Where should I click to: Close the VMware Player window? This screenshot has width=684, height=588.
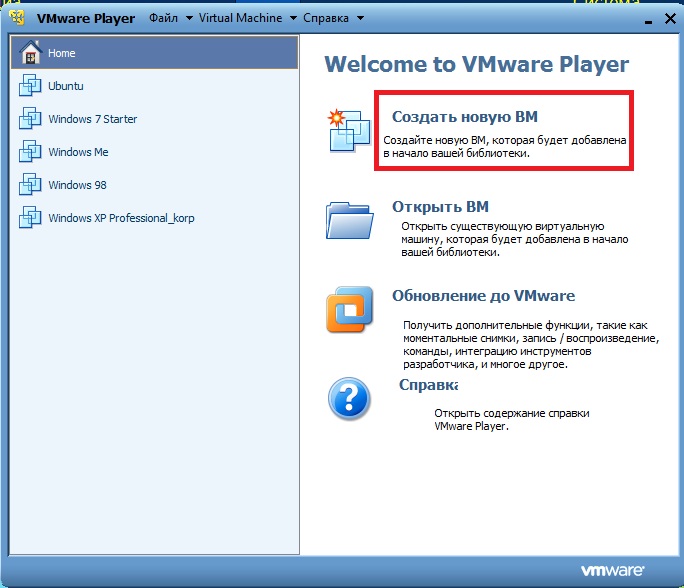(x=670, y=18)
